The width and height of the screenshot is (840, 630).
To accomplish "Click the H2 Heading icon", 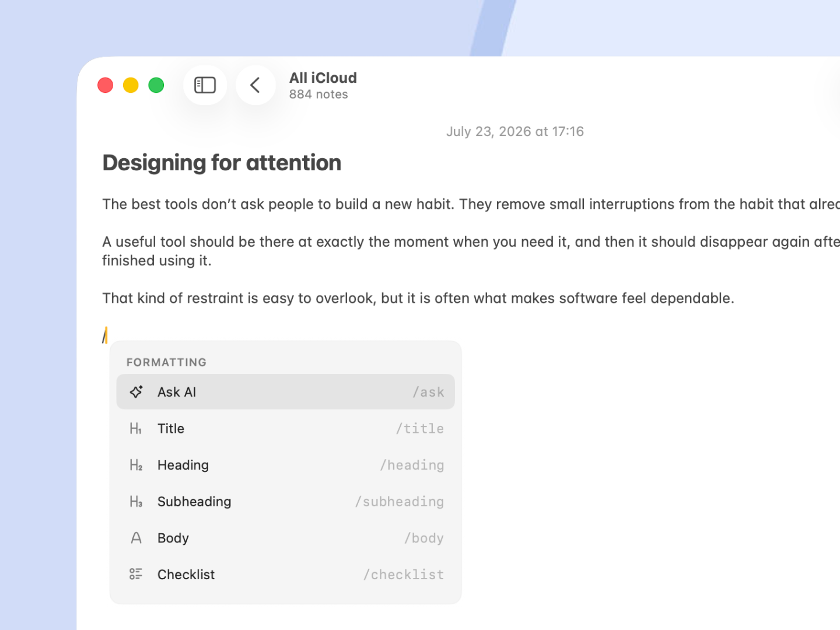I will (136, 466).
